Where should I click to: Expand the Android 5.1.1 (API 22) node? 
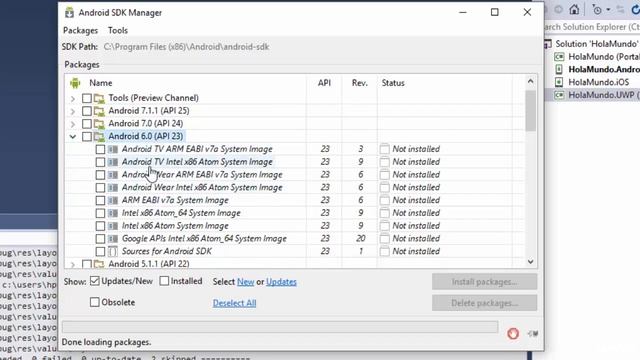click(73, 264)
